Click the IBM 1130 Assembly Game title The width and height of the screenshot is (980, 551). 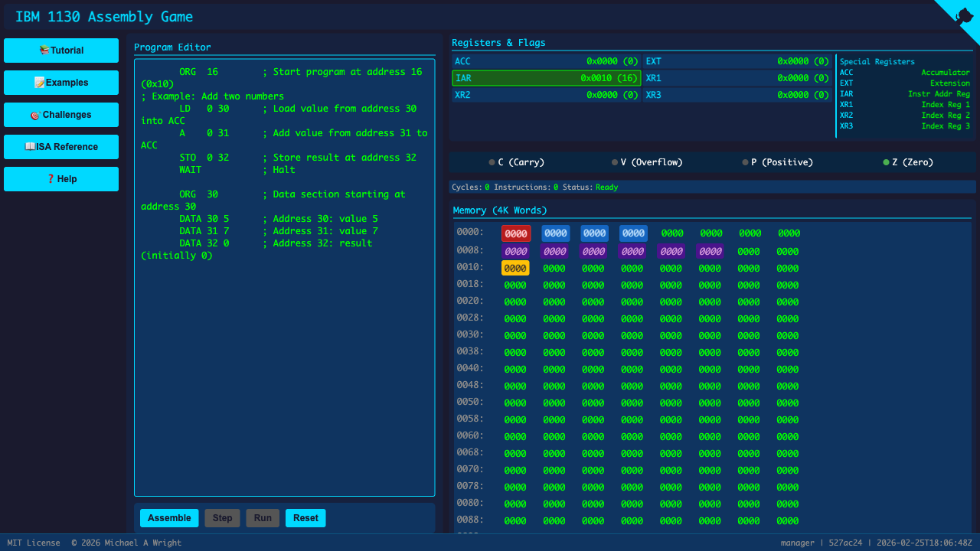coord(104,17)
